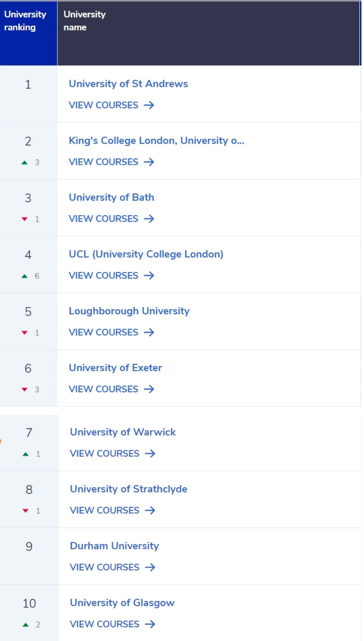364x641 pixels.
Task: Click the red down arrow under rank 8
Action: click(x=26, y=511)
